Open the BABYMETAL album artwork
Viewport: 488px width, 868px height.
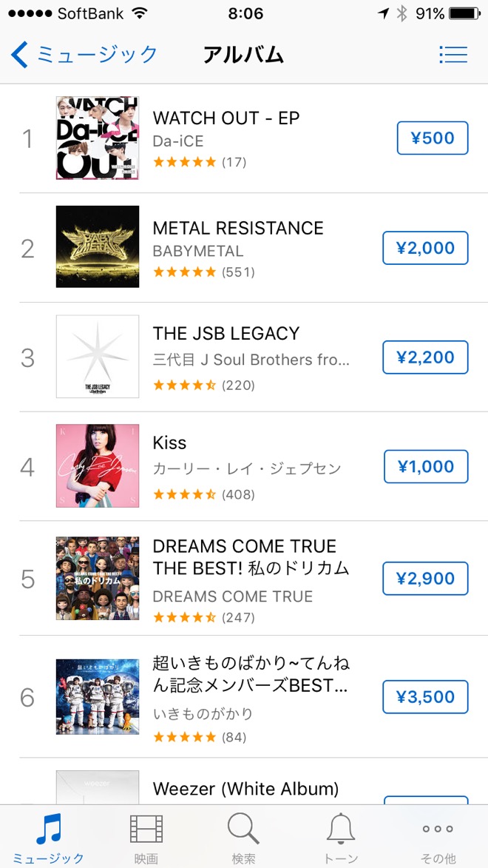pos(97,246)
